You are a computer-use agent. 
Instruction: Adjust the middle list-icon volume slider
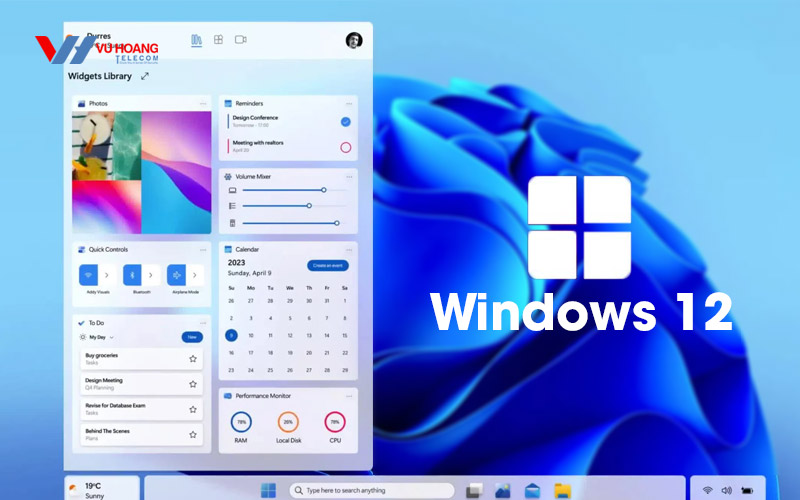(x=294, y=206)
